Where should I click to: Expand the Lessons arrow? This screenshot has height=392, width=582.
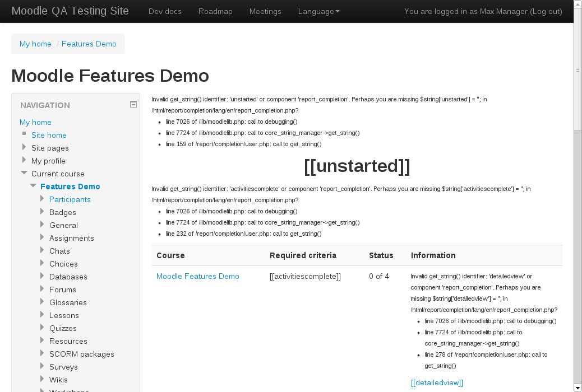[x=42, y=315]
